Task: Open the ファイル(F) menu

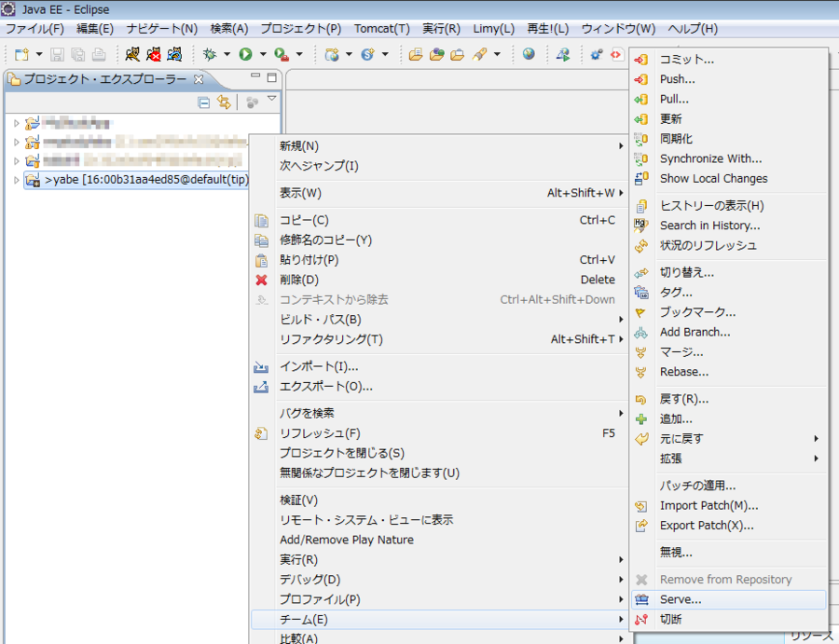Action: coord(34,28)
